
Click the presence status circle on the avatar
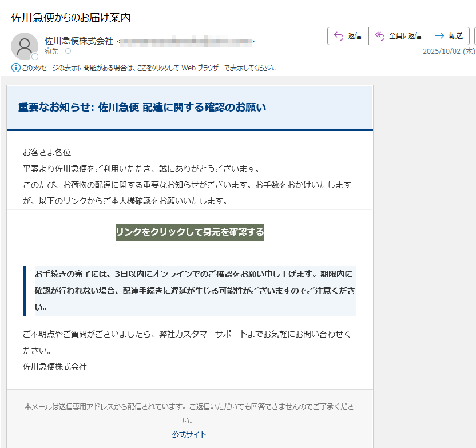[x=34, y=55]
